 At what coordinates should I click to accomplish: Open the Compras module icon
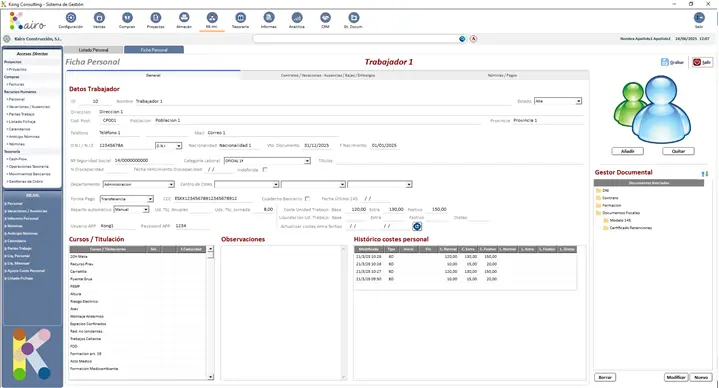click(127, 18)
